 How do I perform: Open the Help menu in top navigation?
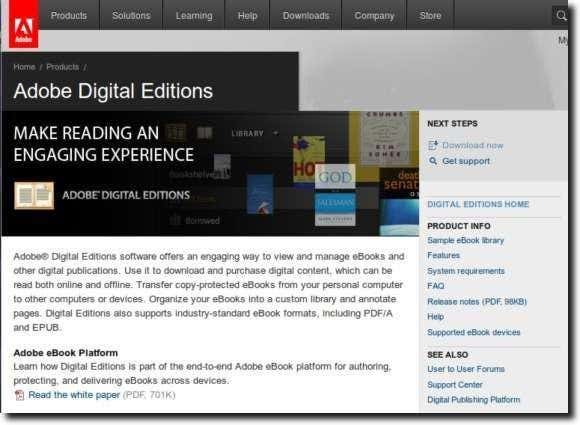pos(247,16)
